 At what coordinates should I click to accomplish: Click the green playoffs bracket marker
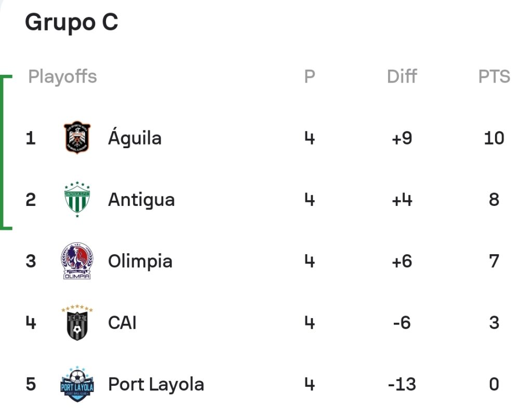point(6,152)
